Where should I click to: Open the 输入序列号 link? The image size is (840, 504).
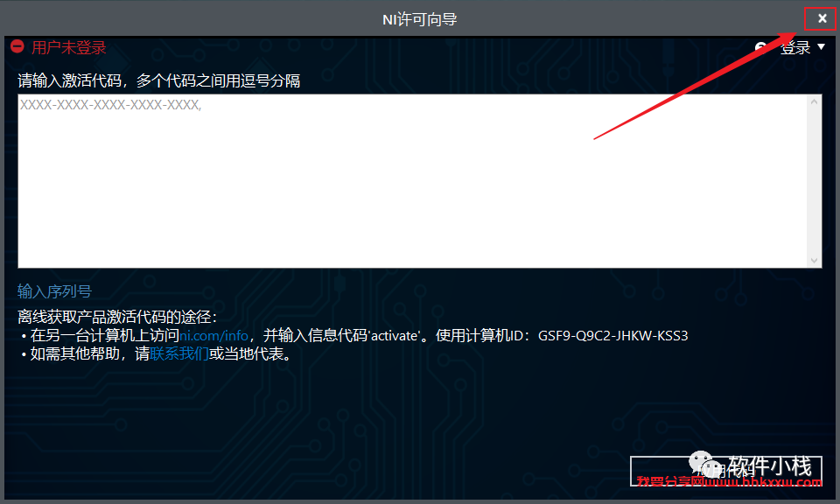(54, 291)
